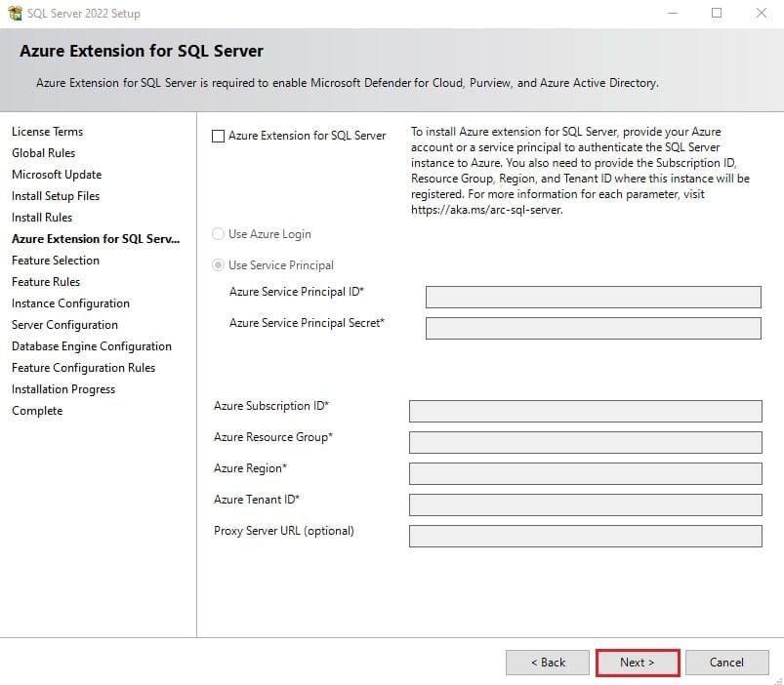Click into Azure Resource Group field
This screenshot has width=784, height=685.
coord(585,443)
